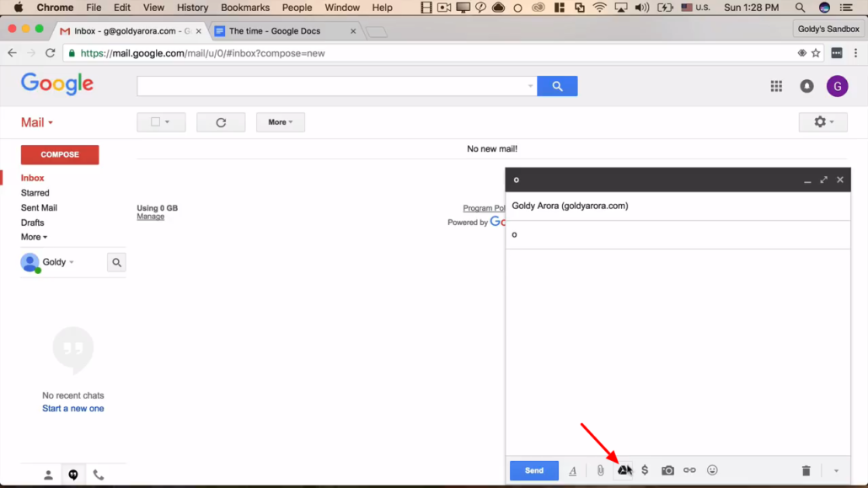The image size is (868, 488).
Task: Open the Mail switcher dropdown
Action: [x=37, y=122]
